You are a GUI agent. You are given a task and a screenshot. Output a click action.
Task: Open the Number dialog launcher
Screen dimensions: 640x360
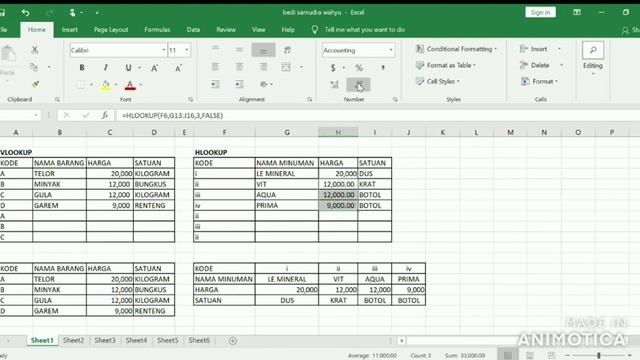(x=395, y=100)
